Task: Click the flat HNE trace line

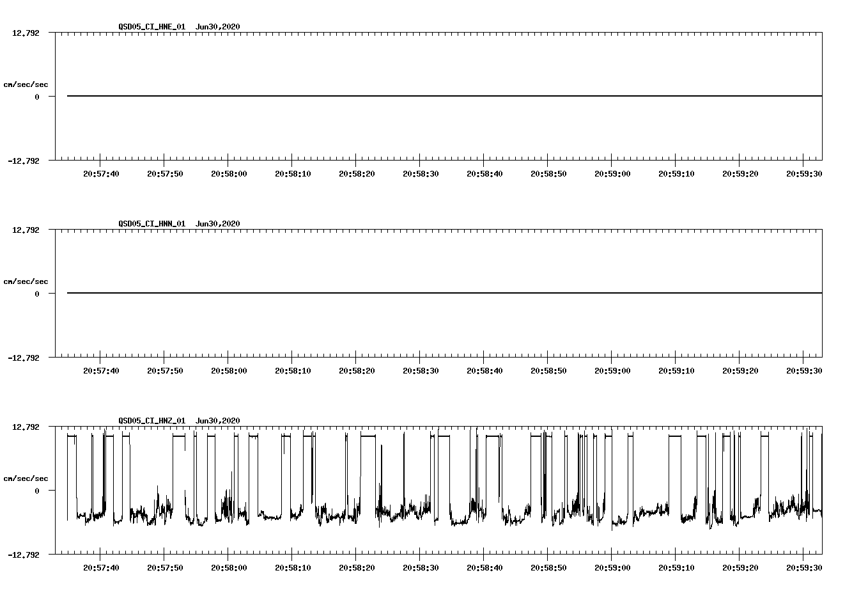Action: [x=444, y=96]
